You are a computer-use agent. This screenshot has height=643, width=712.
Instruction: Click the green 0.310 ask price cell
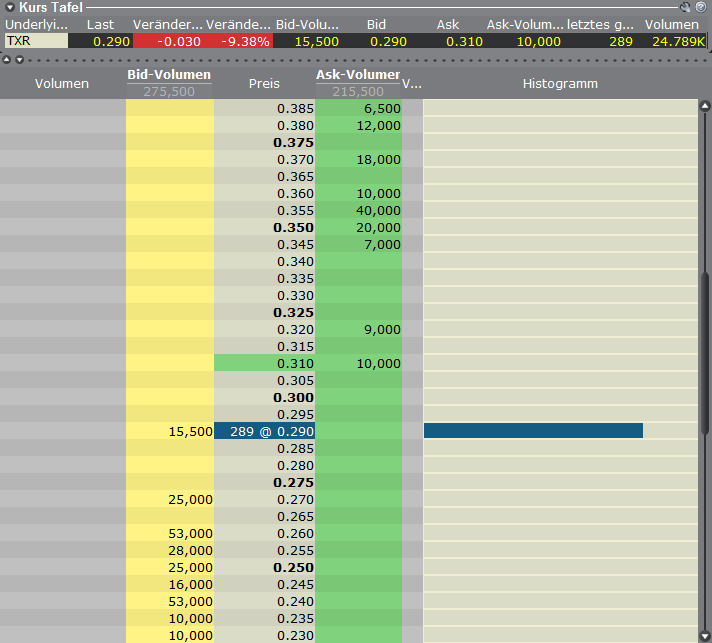point(264,363)
